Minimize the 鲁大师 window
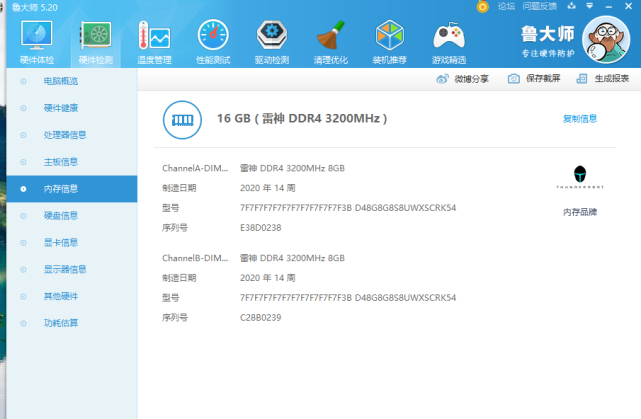Image resolution: width=641 pixels, height=419 pixels. (609, 7)
